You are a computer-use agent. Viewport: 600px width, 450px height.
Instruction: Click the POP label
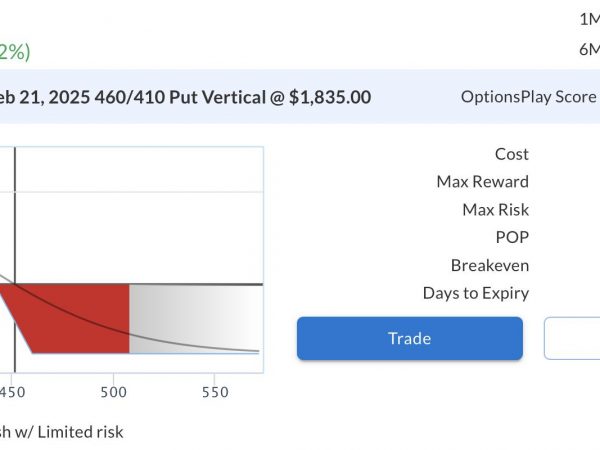(512, 237)
